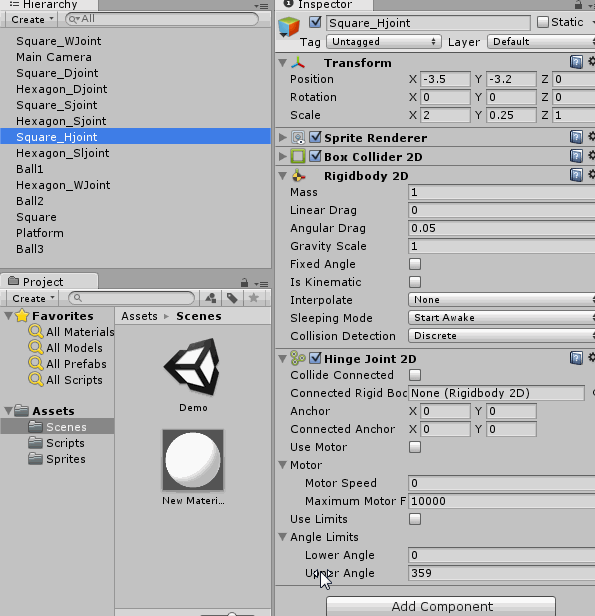
Task: Expand the Sprite Renderer foldout
Action: pyautogui.click(x=282, y=137)
